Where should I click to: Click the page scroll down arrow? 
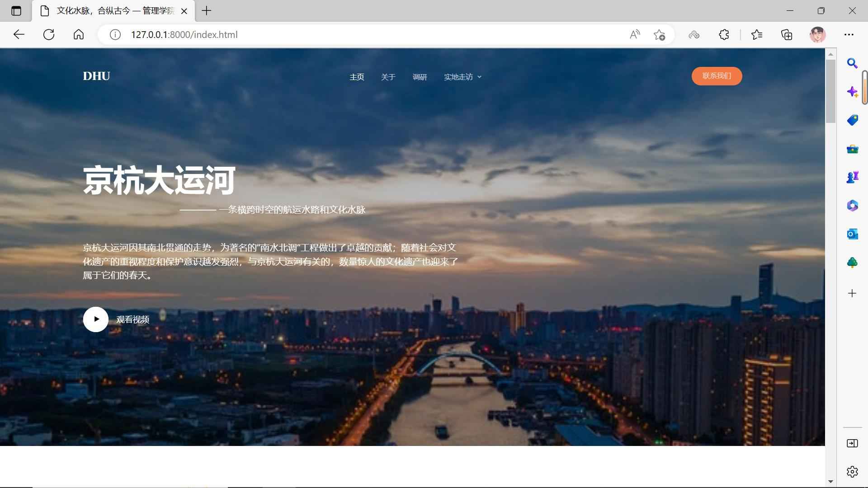[830, 481]
